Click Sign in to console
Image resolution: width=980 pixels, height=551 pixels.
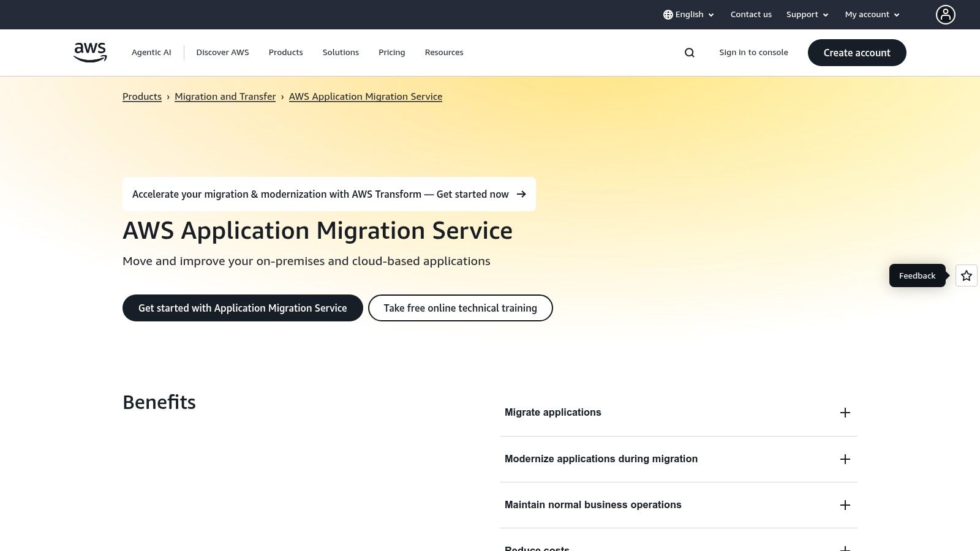pos(753,53)
